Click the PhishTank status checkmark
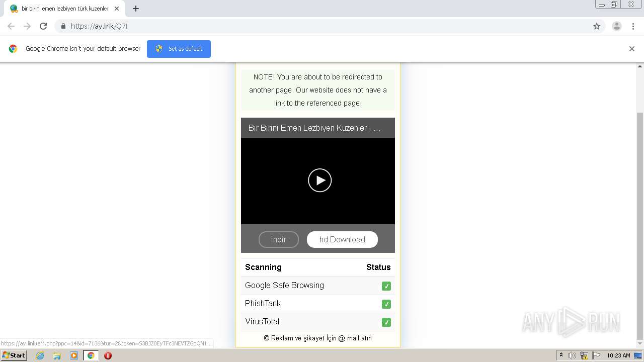644x362 pixels. click(x=386, y=304)
